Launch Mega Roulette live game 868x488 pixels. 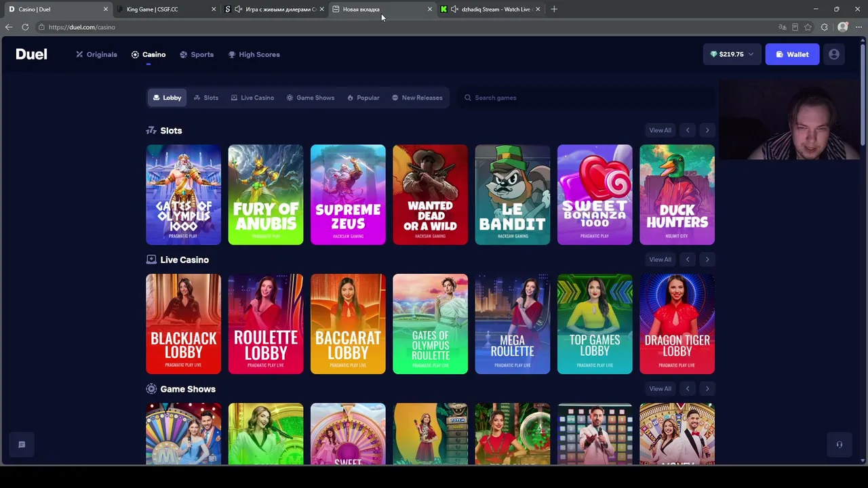pos(513,324)
